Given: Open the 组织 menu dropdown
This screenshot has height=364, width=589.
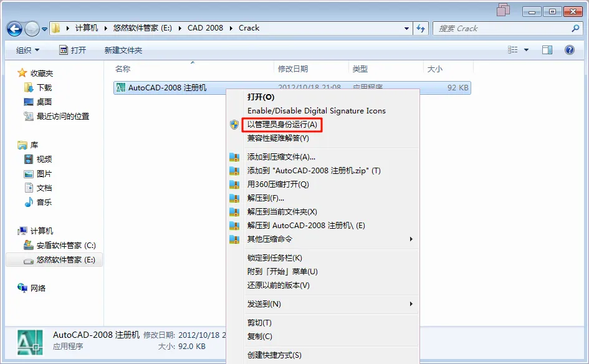Looking at the screenshot, I should [x=27, y=50].
